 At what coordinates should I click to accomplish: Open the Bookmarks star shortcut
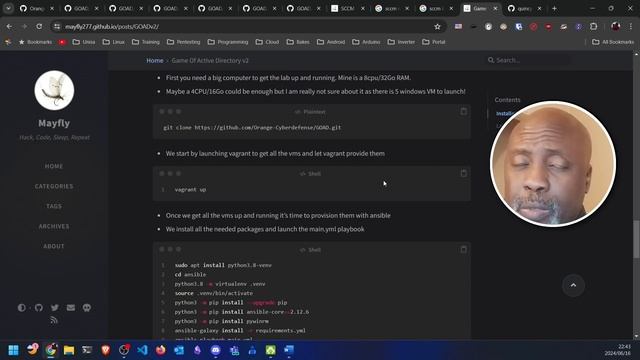point(35,42)
